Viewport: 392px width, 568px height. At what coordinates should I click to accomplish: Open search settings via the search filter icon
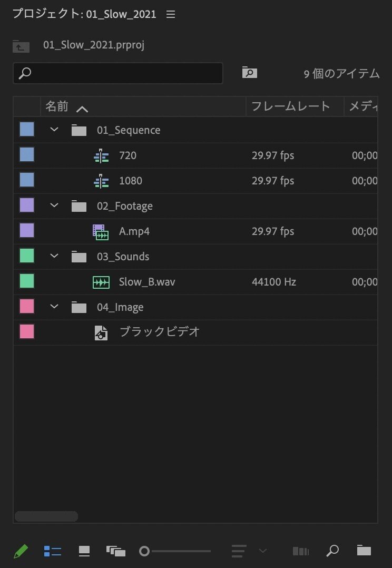coord(249,73)
